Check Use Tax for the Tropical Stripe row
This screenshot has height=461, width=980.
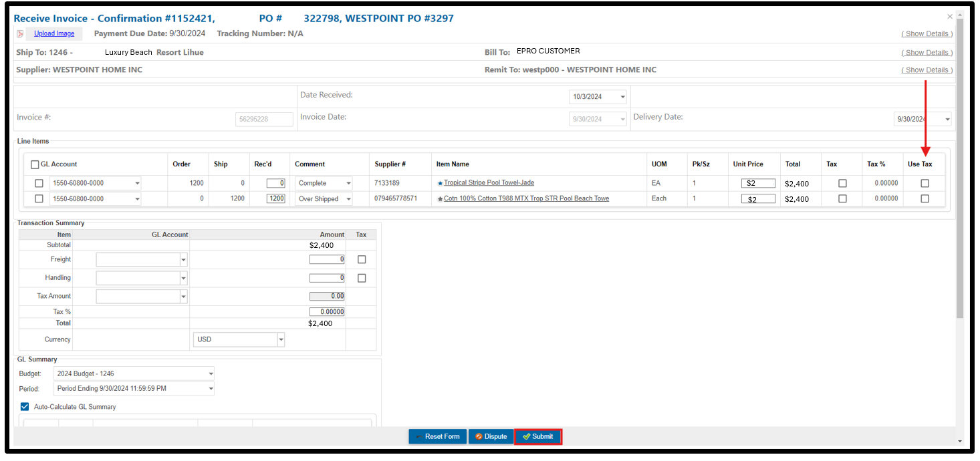tap(925, 183)
